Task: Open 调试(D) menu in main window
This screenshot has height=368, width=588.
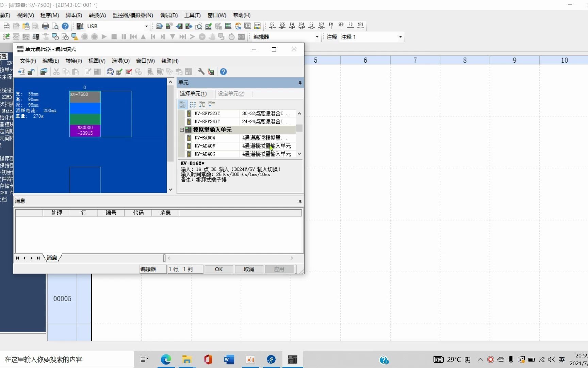Action: tap(169, 15)
